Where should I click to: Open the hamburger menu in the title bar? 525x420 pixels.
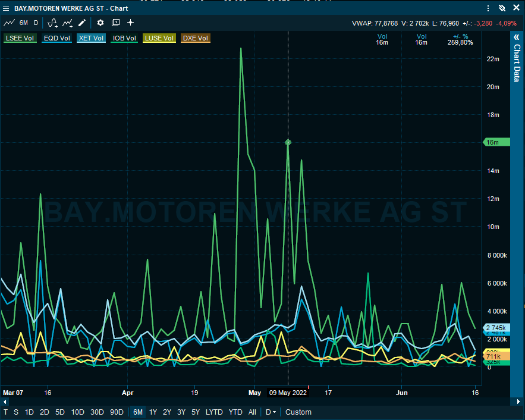pyautogui.click(x=7, y=8)
